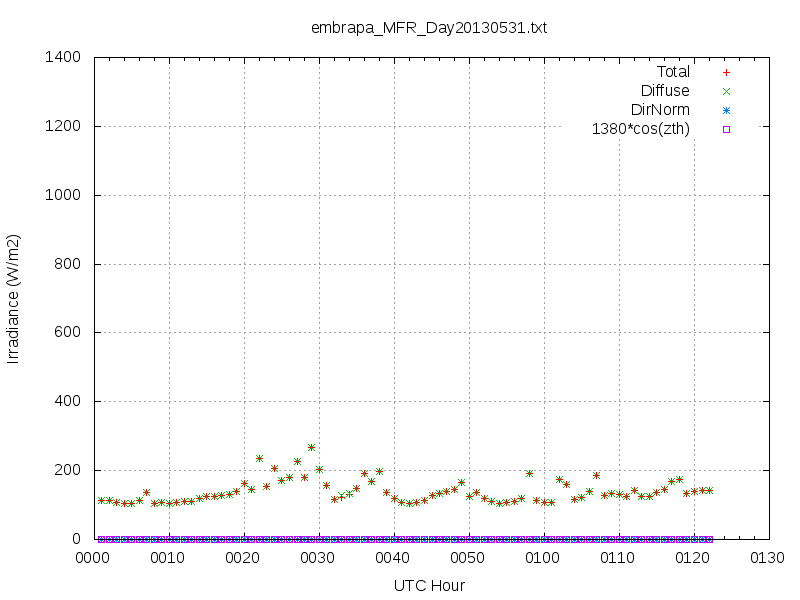Viewport: 800px width, 600px height.
Task: Click the 1380*cos(zth) legend label
Action: click(640, 129)
